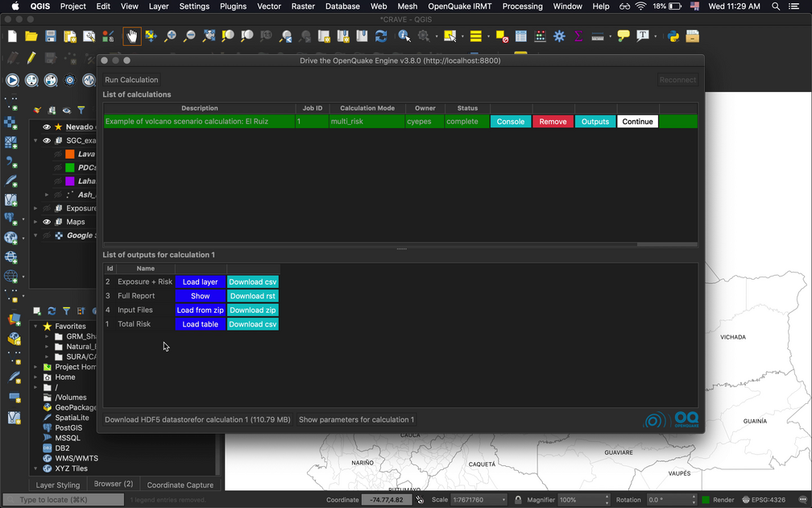Click Load layer for Exposure + Risk
Screen dimensions: 812x508
pos(200,282)
